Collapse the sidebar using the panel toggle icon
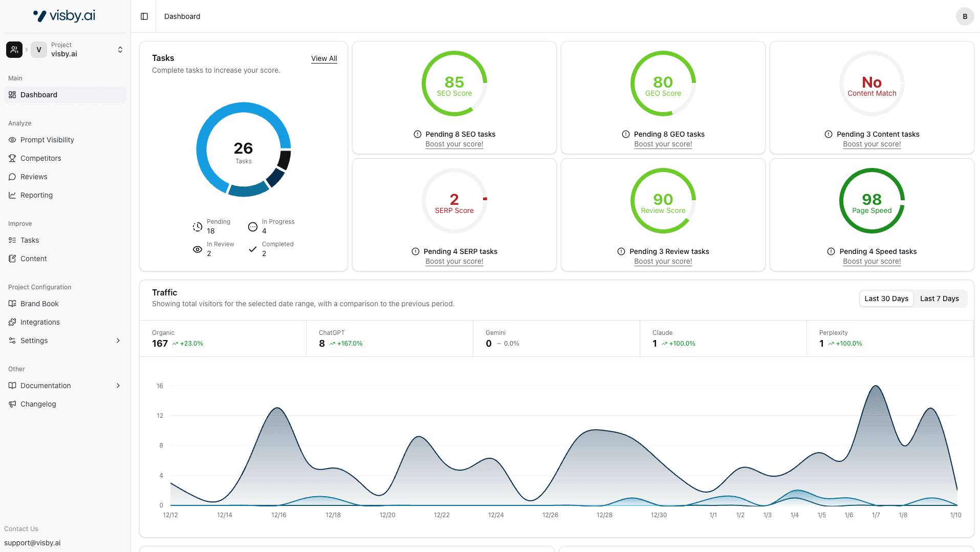Viewport: 980px width, 552px height. click(144, 16)
